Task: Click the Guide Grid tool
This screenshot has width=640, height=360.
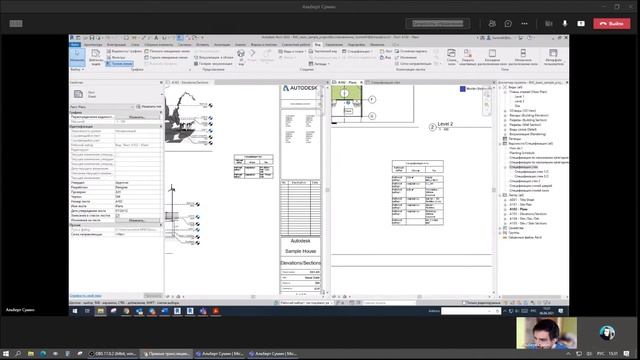Action: (x=413, y=64)
